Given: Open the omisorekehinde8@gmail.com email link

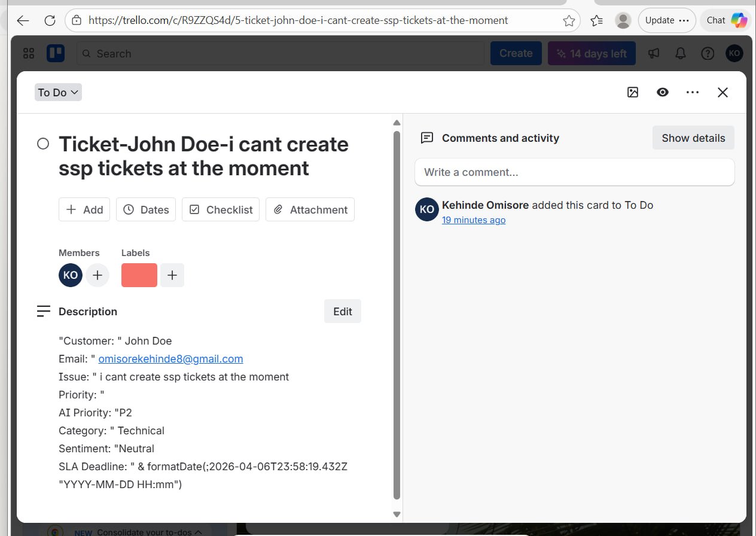Looking at the screenshot, I should pos(170,359).
